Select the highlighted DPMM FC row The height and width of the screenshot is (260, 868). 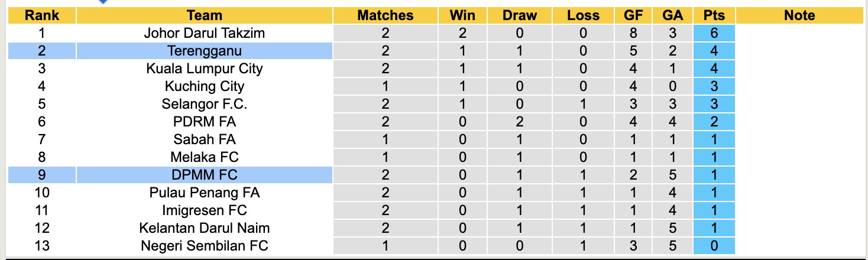[x=204, y=175]
